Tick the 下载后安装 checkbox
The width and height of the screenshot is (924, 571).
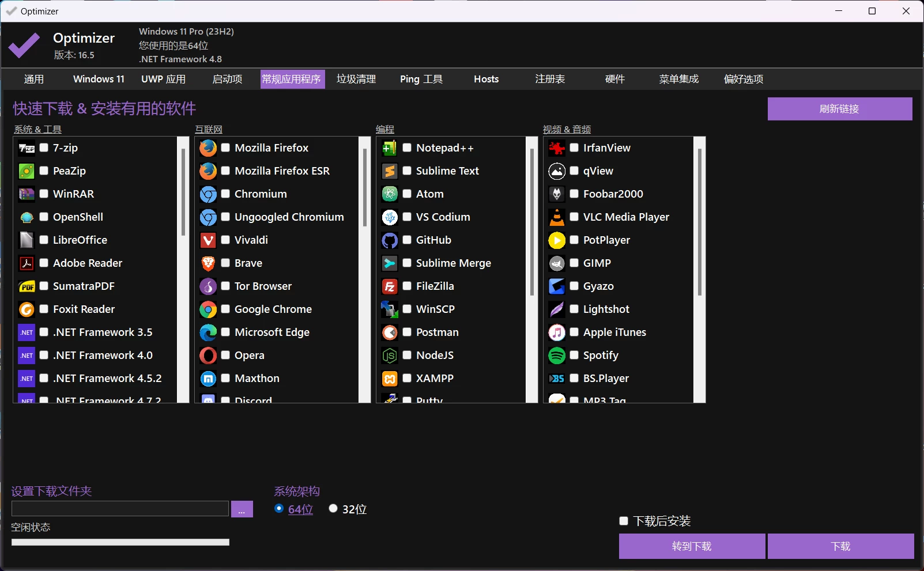coord(624,521)
